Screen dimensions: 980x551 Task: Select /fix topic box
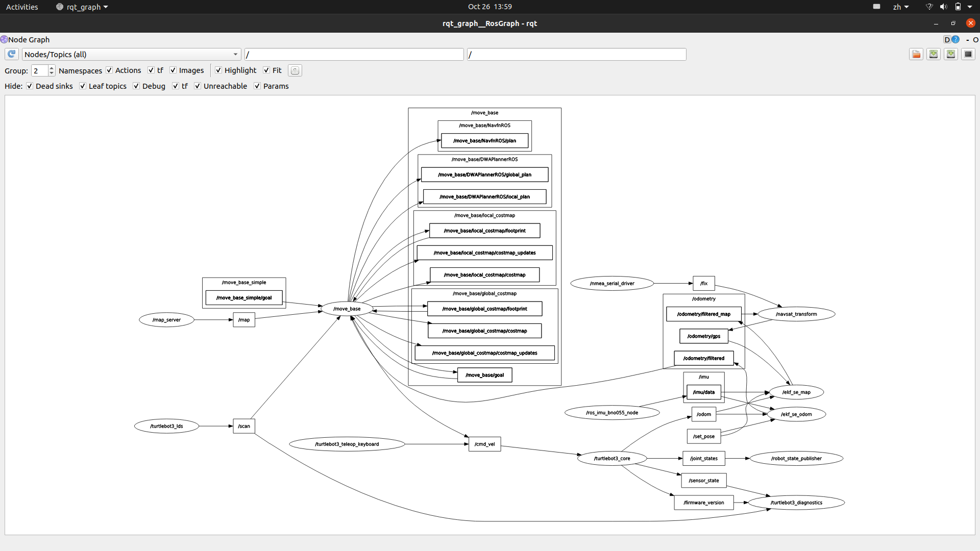pyautogui.click(x=704, y=283)
